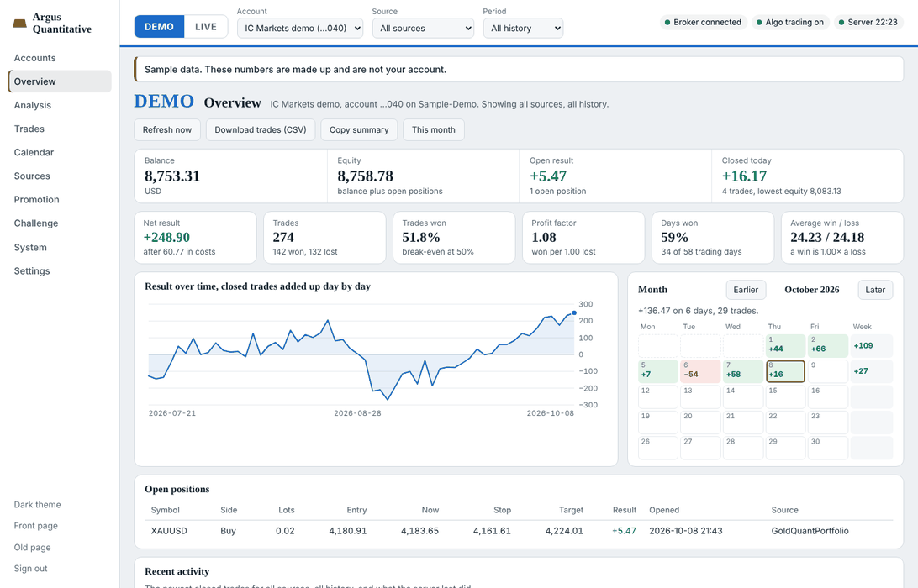918x588 pixels.
Task: Click the Opened column header
Action: click(664, 510)
